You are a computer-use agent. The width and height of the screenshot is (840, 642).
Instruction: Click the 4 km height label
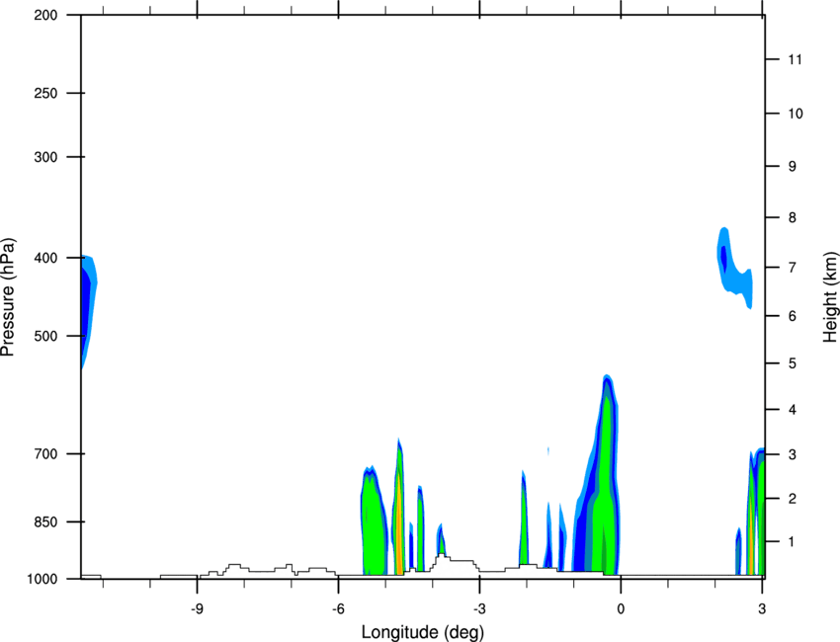click(x=793, y=410)
